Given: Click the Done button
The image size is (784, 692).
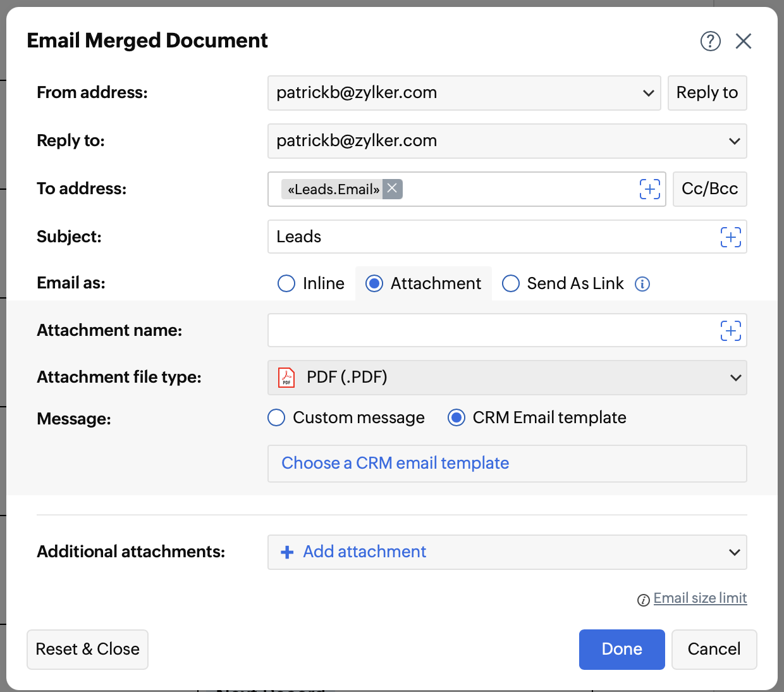Looking at the screenshot, I should point(622,649).
